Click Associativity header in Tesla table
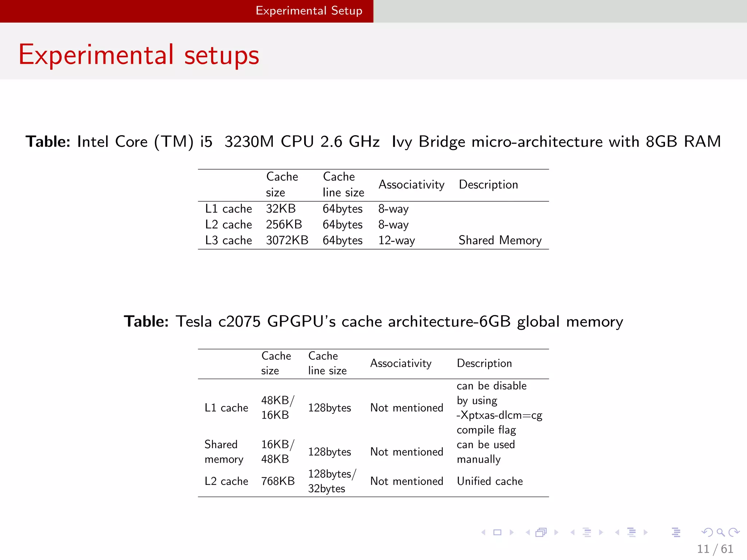The height and width of the screenshot is (560, 747). click(401, 363)
